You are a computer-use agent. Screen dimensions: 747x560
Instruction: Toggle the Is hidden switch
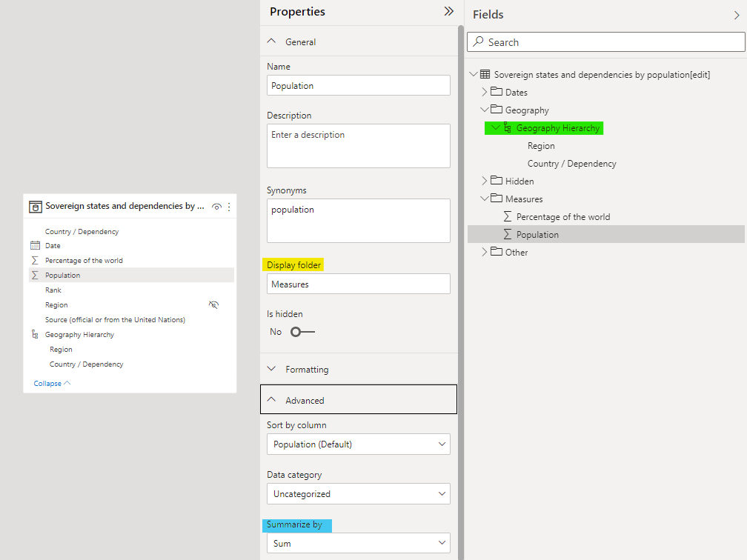coord(302,332)
